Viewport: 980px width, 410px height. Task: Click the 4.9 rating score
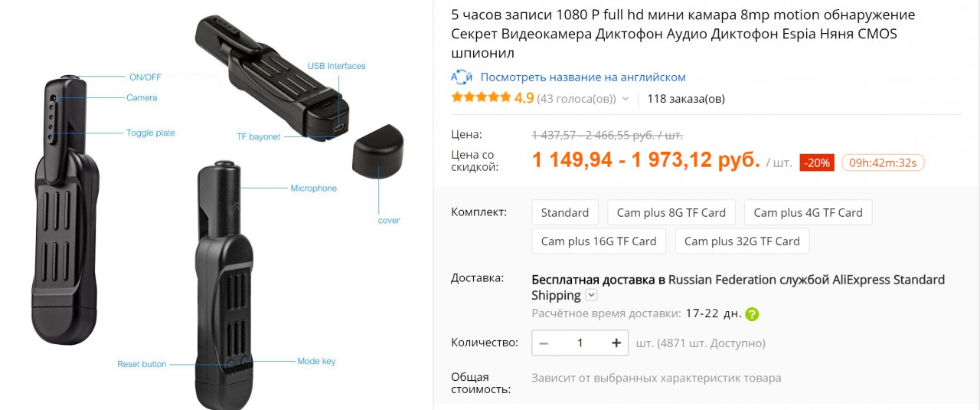coord(524,98)
